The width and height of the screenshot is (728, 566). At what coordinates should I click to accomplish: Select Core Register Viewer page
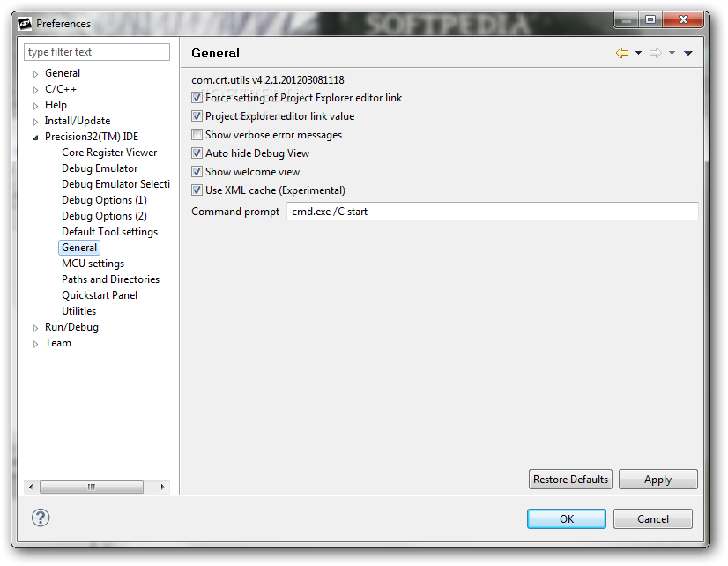click(109, 153)
